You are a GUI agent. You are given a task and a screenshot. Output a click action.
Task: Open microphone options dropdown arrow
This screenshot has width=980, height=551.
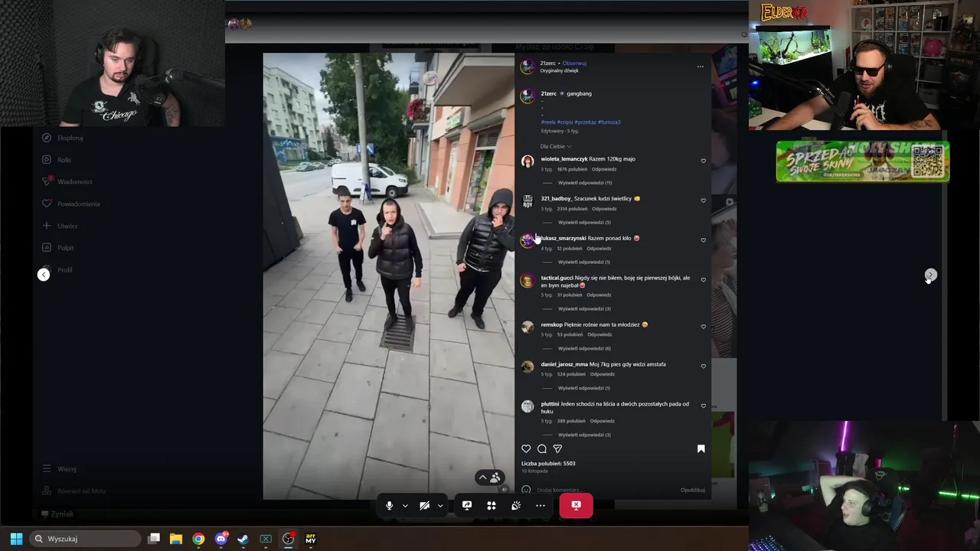pyautogui.click(x=405, y=506)
